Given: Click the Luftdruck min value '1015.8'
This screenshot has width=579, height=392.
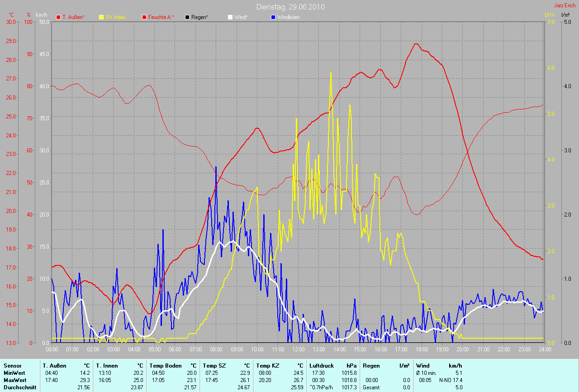Looking at the screenshot, I should (x=349, y=373).
